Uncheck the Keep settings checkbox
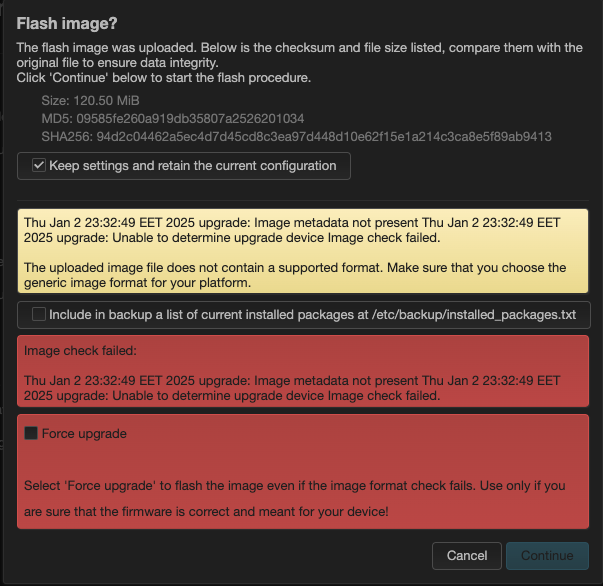Viewport: 603px width, 586px height. [x=39, y=165]
